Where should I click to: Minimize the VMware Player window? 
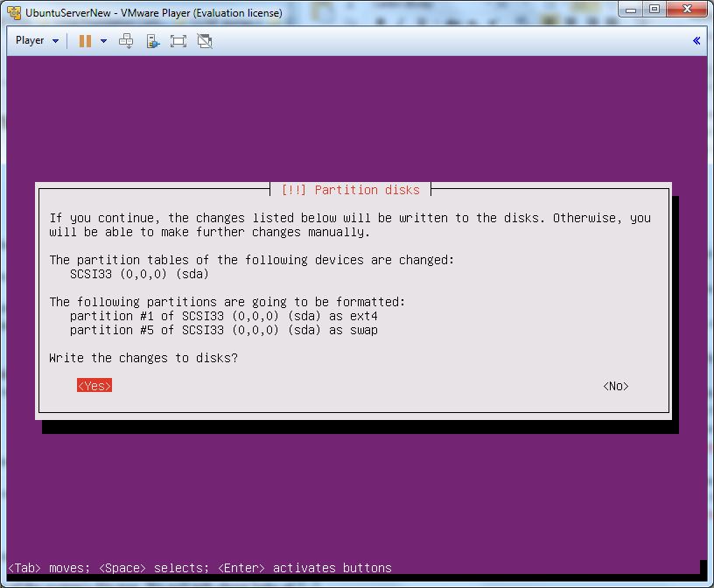[x=633, y=10]
